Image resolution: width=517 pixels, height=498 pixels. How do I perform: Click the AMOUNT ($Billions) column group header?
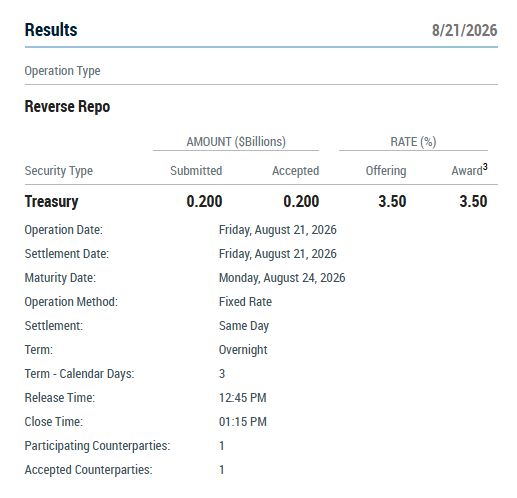coord(236,142)
